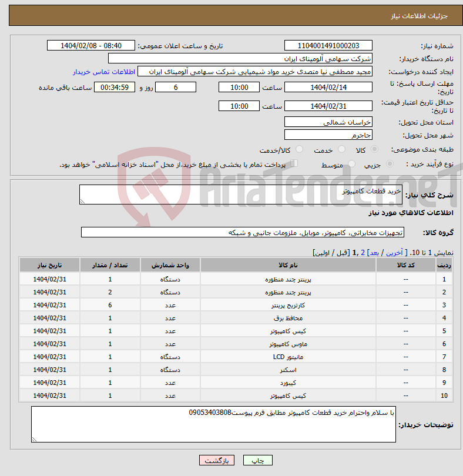Click the validity time field next to 1404/02/31
Image resolution: width=463 pixels, height=476 pixels.
(x=239, y=106)
